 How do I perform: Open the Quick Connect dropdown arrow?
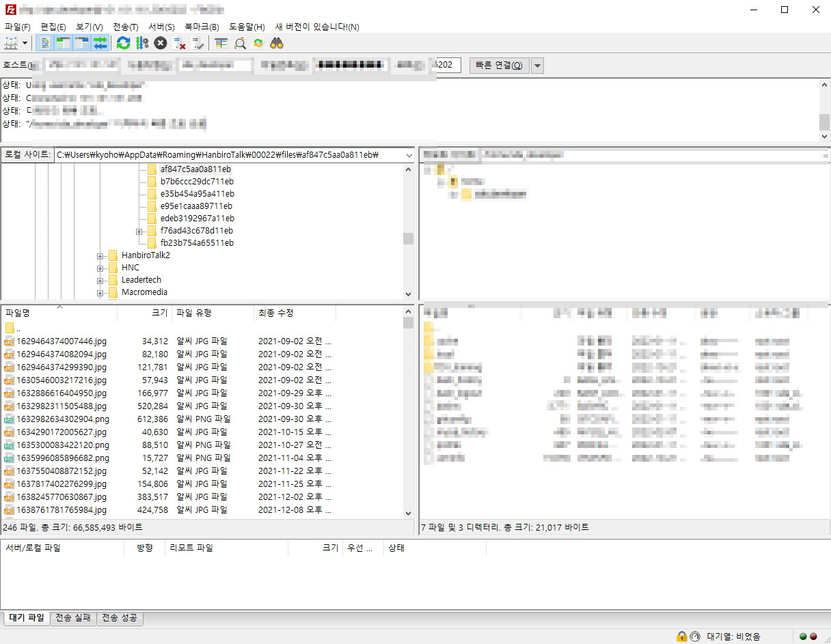click(x=537, y=64)
